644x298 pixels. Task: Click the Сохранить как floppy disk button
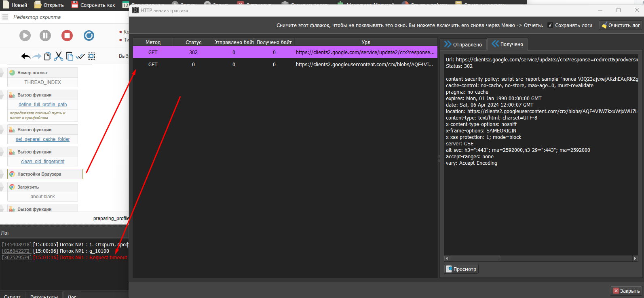click(93, 5)
